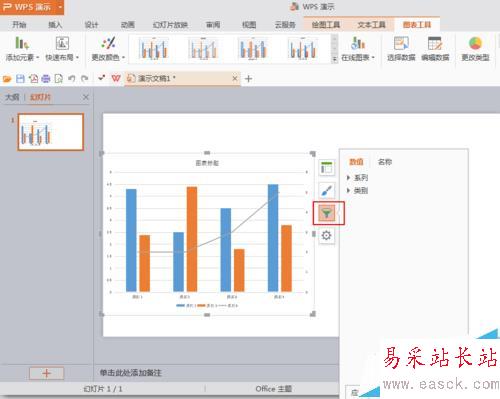Open the 插入 ribbon tab
The image size is (500, 399).
pyautogui.click(x=55, y=25)
